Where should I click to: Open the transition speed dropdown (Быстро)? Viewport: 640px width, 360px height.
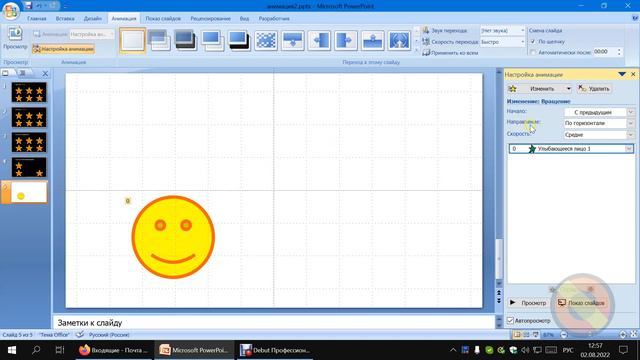[522, 42]
